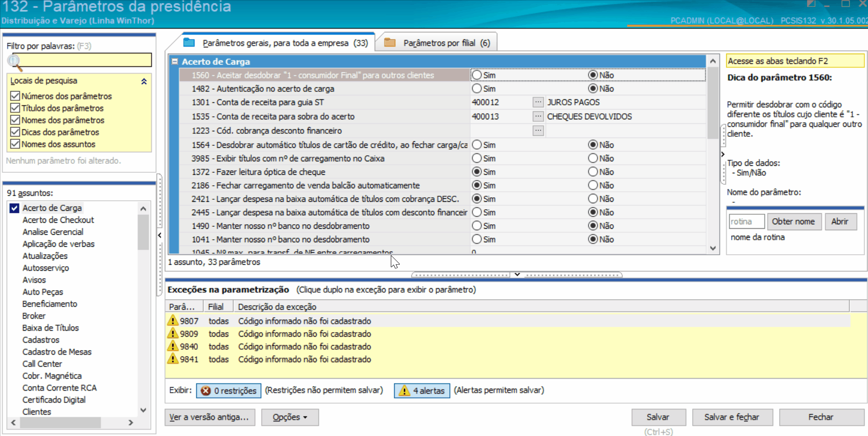
Task: Click the Fechar button
Action: tap(822, 417)
